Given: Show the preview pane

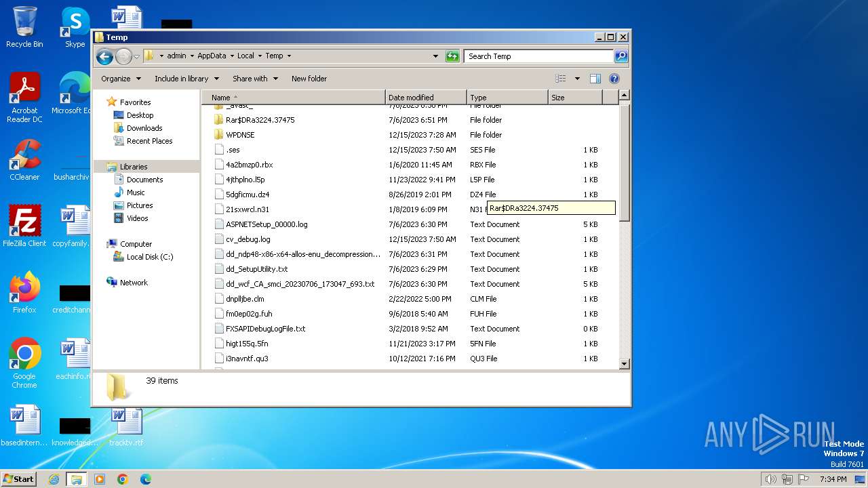Looking at the screenshot, I should tap(595, 79).
